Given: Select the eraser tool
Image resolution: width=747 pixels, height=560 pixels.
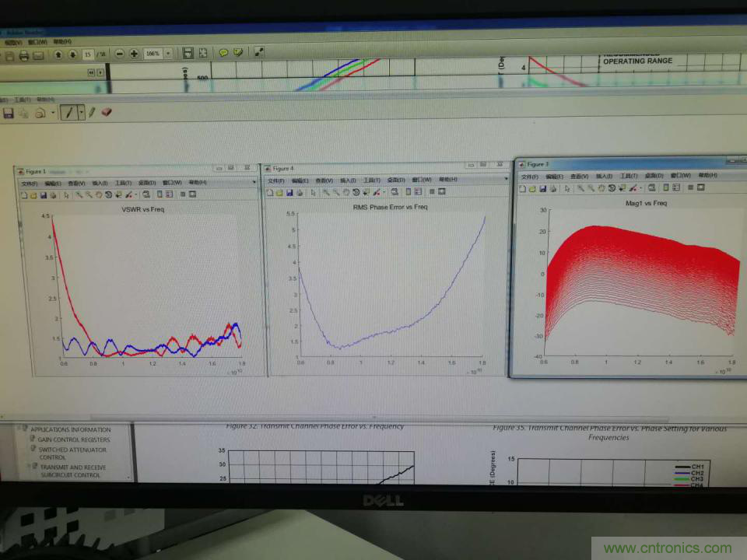Looking at the screenshot, I should 107,112.
